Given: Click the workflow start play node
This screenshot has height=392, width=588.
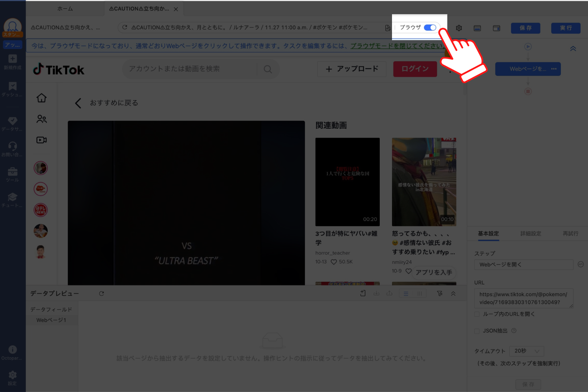Looking at the screenshot, I should tap(528, 47).
